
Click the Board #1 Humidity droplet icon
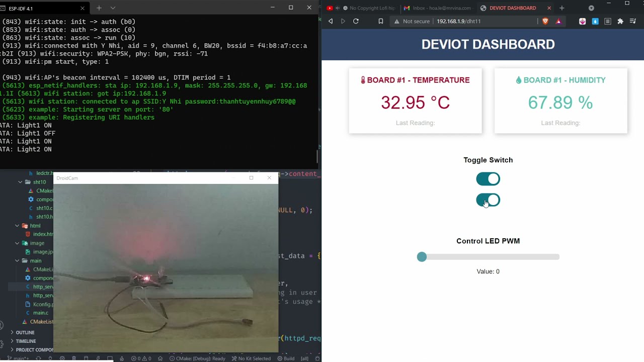(519, 80)
